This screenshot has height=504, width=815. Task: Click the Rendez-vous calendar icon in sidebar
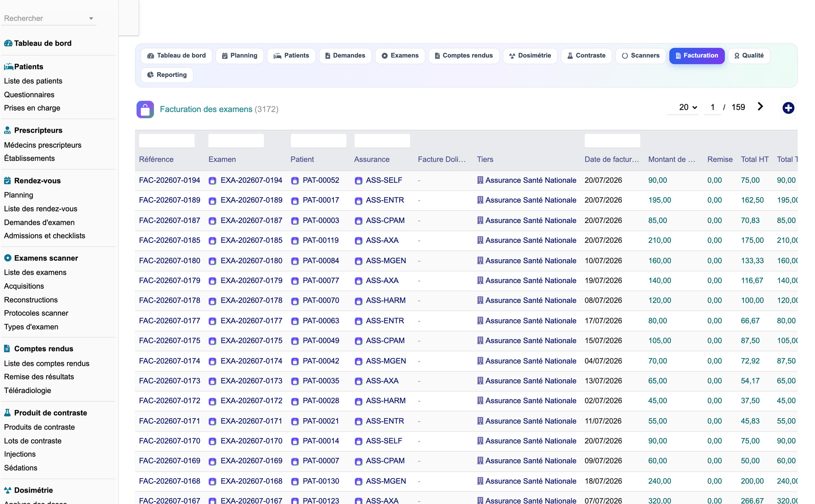pyautogui.click(x=8, y=181)
